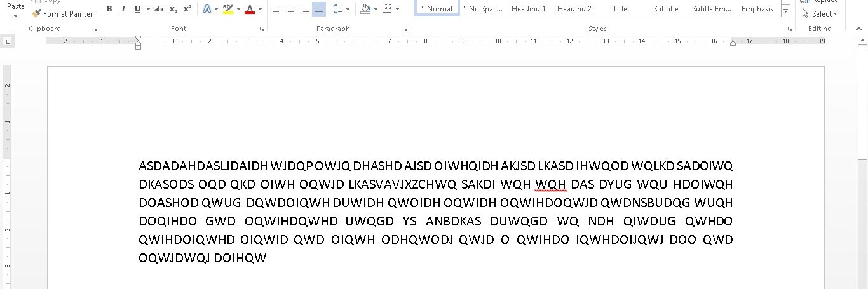Click the right indent marker on ruler

pos(733,43)
